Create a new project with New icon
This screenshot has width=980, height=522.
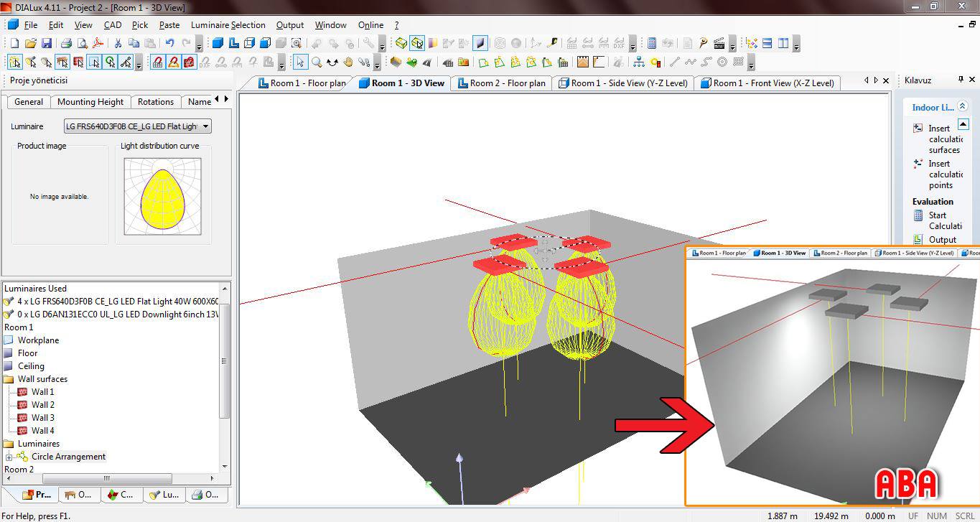pyautogui.click(x=14, y=44)
